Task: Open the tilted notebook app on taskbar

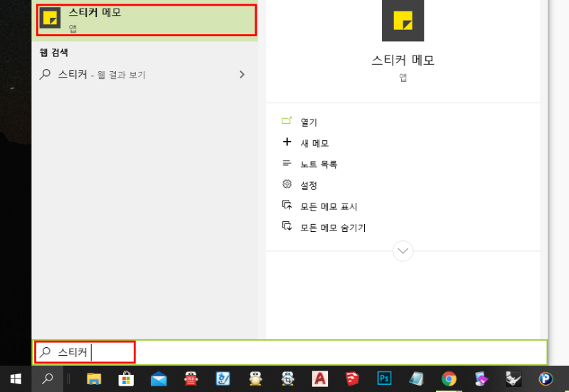Action: click(417, 379)
